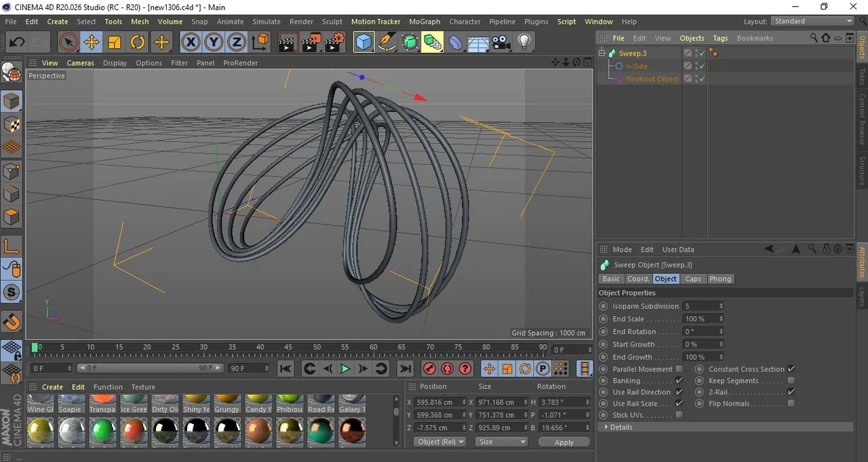Activate the Rotate tool

[x=138, y=43]
